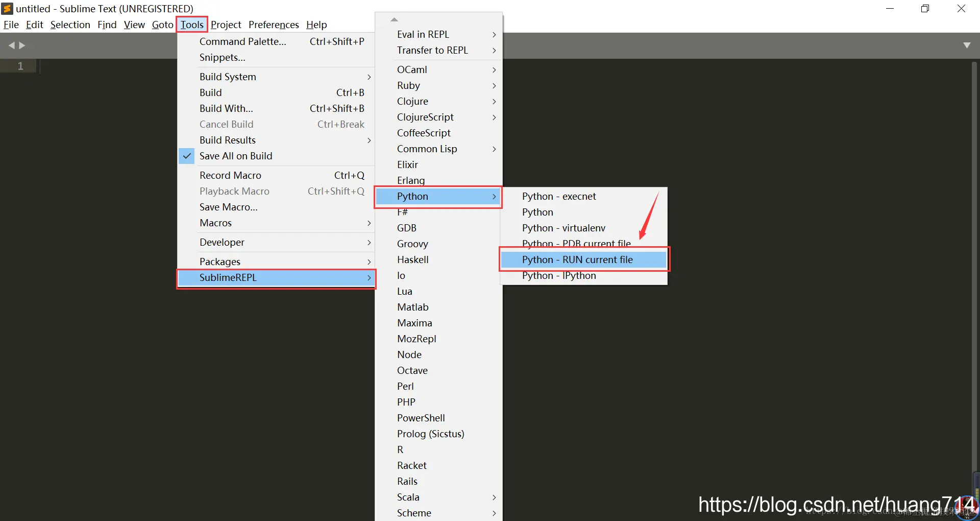Choose Save Macro entry
980x521 pixels.
click(x=276, y=207)
